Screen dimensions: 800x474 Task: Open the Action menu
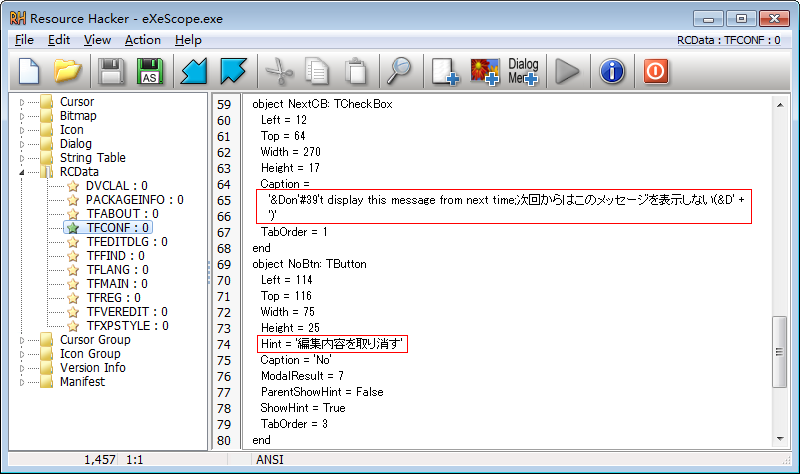142,40
